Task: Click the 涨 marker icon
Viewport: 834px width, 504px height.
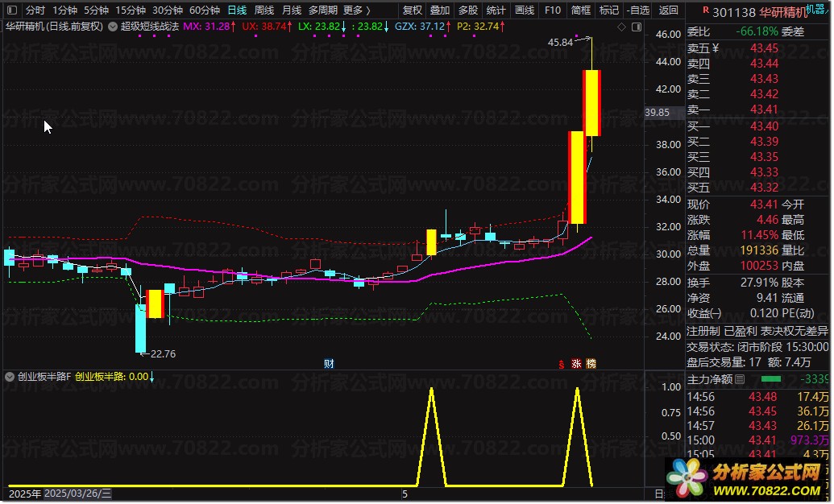Action: [576, 364]
